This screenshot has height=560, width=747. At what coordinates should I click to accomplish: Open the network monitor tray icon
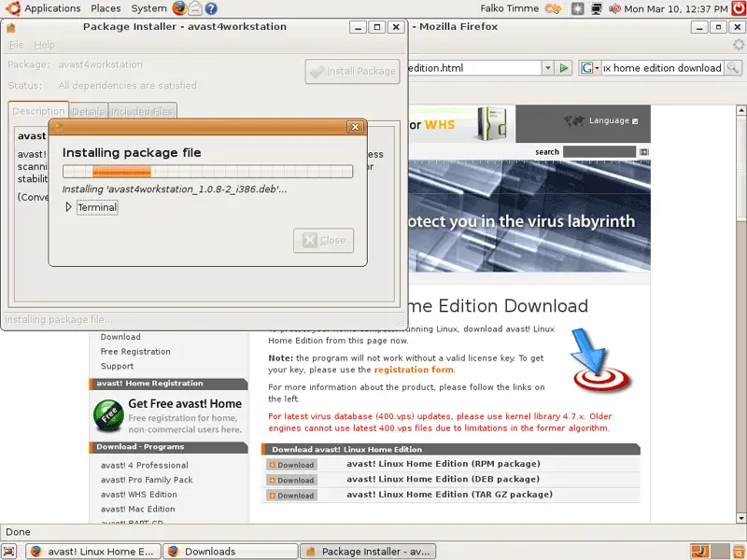(x=596, y=8)
